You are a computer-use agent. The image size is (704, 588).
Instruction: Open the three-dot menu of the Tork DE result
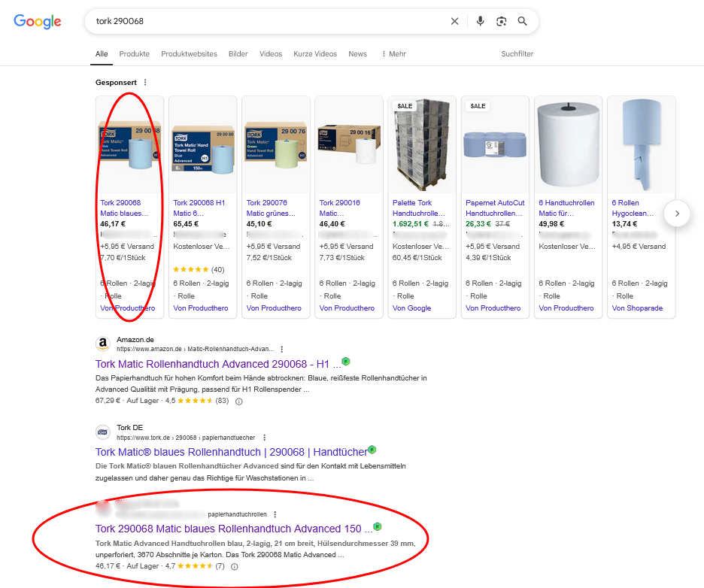click(265, 438)
